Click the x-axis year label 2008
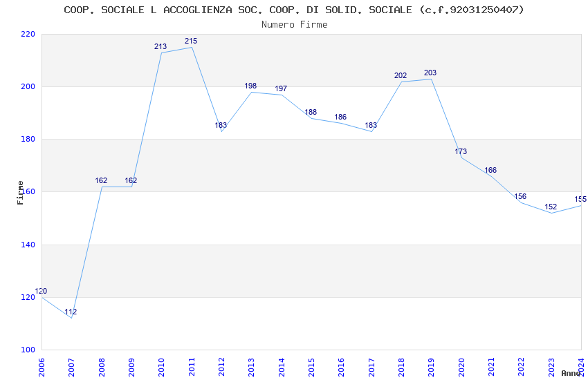The height and width of the screenshot is (380, 588). pos(102,368)
